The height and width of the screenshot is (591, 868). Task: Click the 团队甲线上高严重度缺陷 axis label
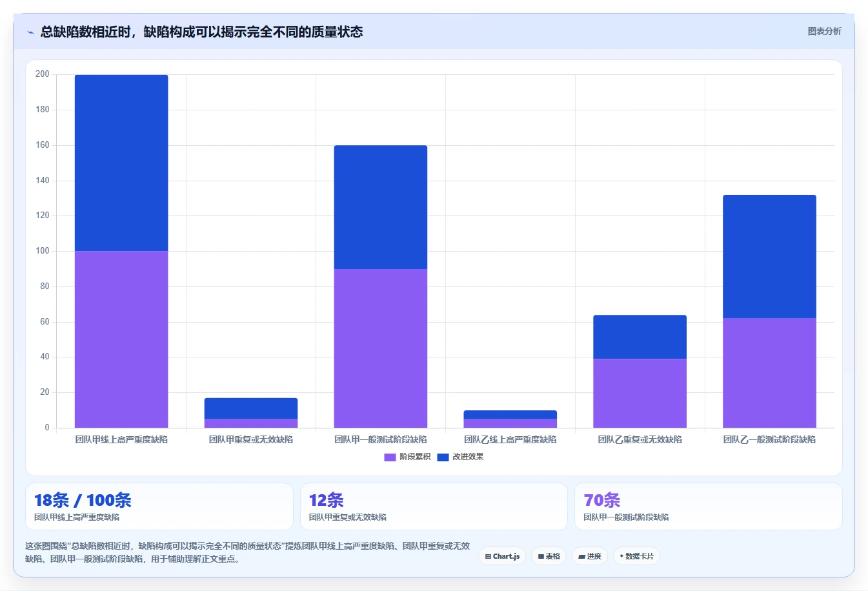point(121,439)
